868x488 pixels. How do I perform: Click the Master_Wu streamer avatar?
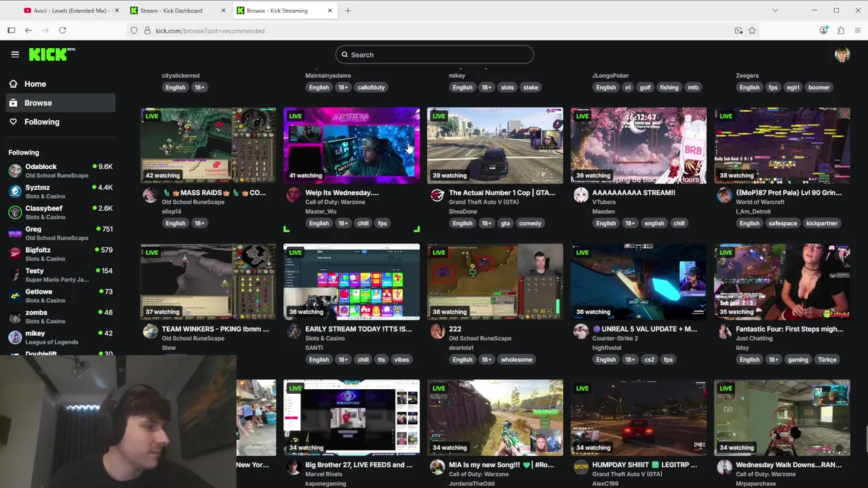(x=294, y=195)
